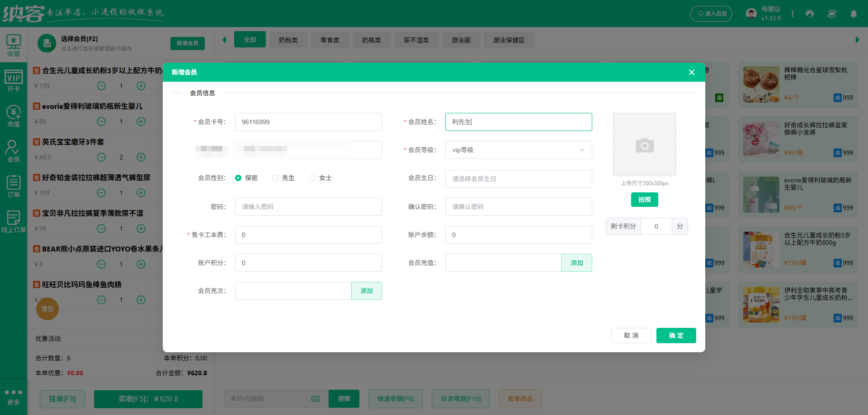Click the 拍照 take photo button
The height and width of the screenshot is (415, 868).
(x=644, y=199)
